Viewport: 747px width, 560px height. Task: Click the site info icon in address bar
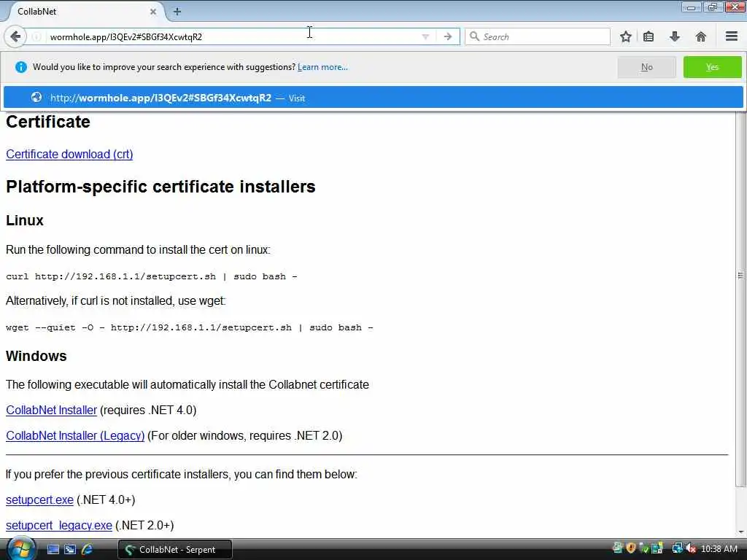tap(36, 36)
